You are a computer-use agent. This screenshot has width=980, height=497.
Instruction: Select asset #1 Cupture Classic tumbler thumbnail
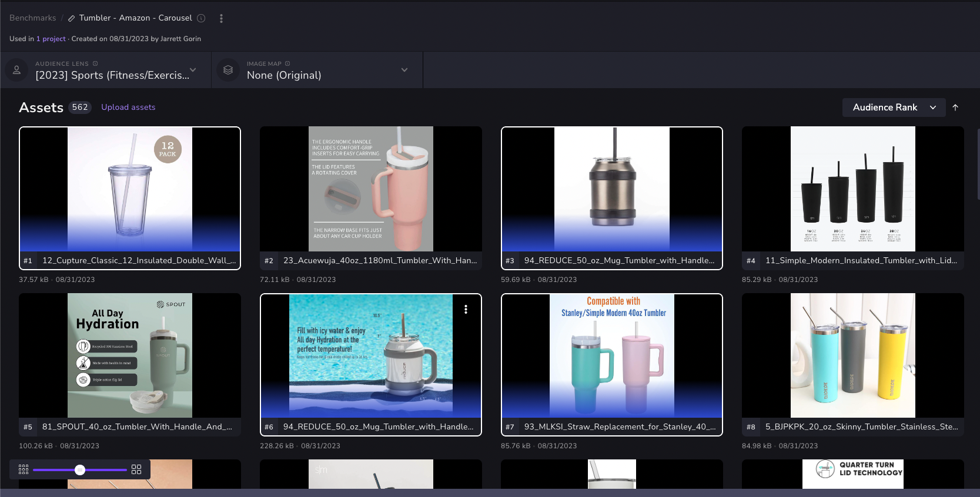coord(130,190)
